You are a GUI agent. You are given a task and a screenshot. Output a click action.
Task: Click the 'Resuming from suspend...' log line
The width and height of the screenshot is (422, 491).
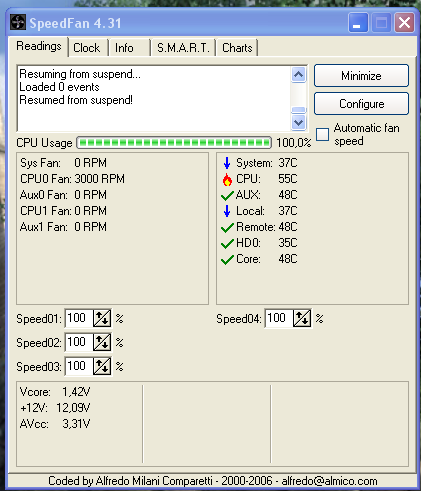point(80,74)
